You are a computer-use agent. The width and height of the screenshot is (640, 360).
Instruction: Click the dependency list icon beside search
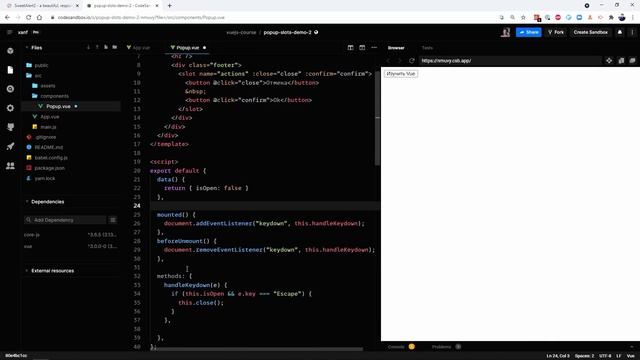[x=113, y=220]
